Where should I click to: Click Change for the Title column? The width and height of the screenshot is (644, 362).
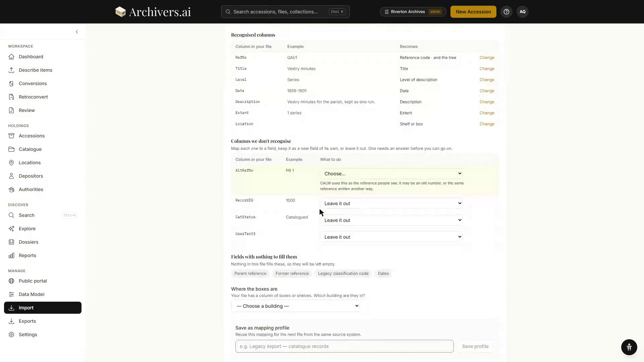pos(487,69)
